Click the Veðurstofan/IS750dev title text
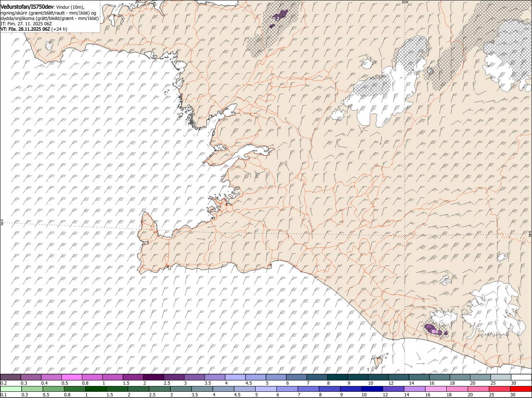532x398 pixels. pos(27,7)
